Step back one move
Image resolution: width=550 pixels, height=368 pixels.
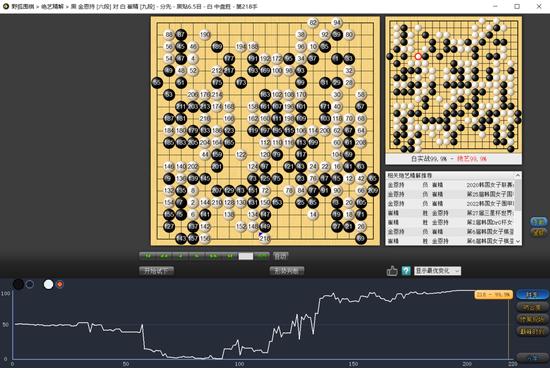[180, 256]
